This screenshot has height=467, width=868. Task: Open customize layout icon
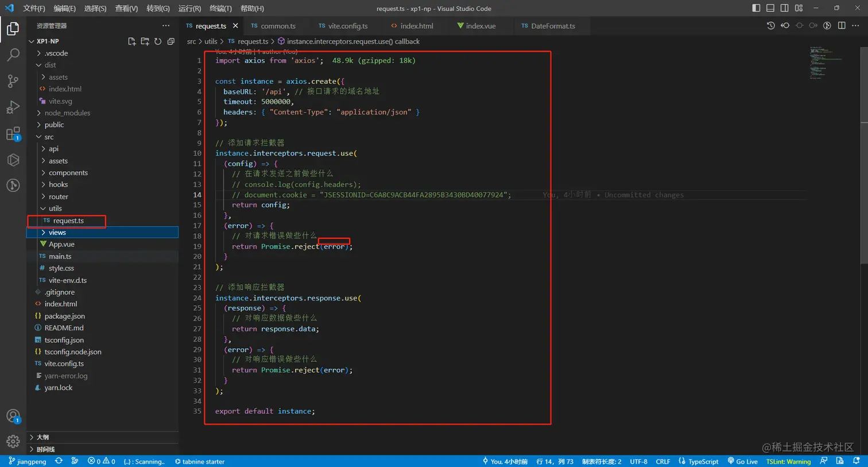pyautogui.click(x=799, y=8)
